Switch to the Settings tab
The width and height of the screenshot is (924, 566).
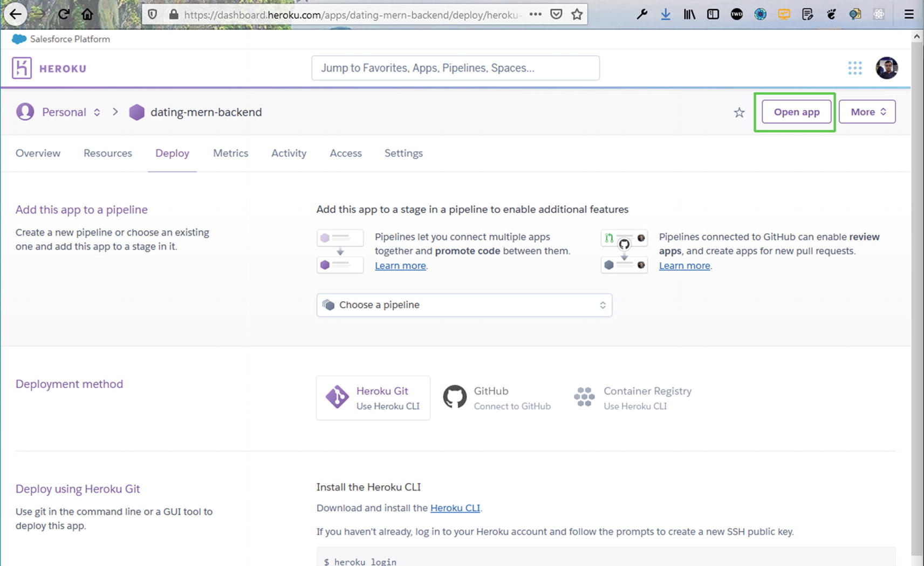tap(403, 153)
